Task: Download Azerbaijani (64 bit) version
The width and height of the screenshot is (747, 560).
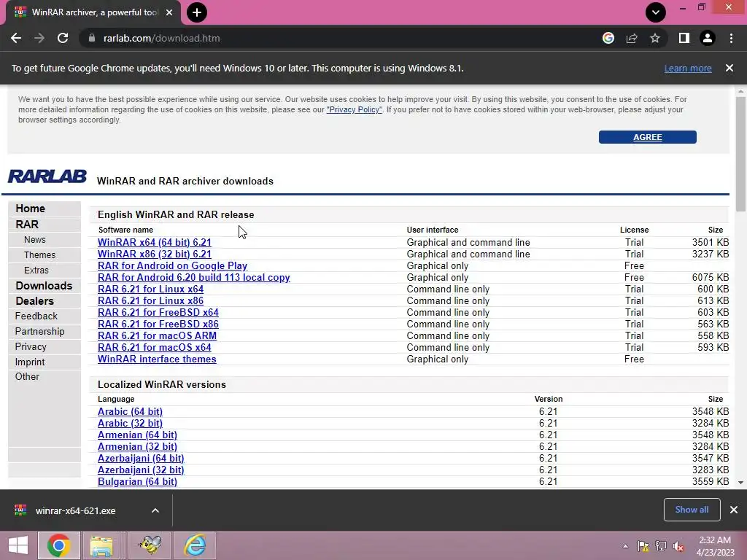Action: point(141,458)
